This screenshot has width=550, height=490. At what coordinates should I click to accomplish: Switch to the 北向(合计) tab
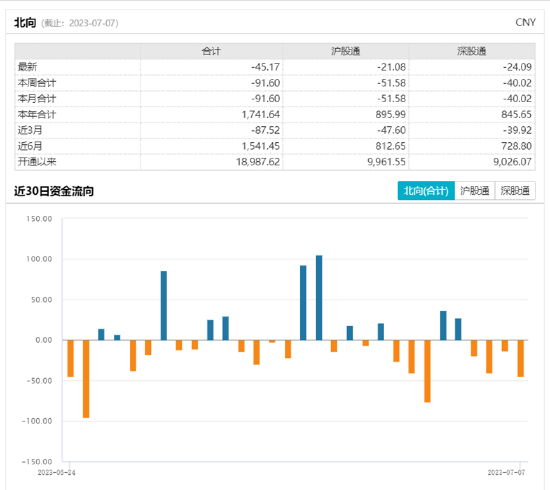426,191
